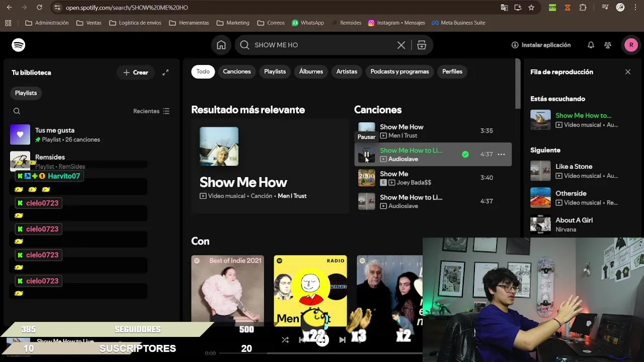Switch to the Perfiles filter

452,71
